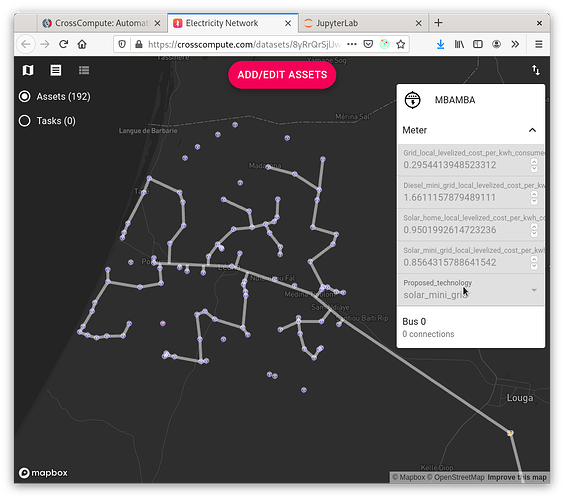Click the browser Forward arrow
565x500 pixels.
[45, 44]
